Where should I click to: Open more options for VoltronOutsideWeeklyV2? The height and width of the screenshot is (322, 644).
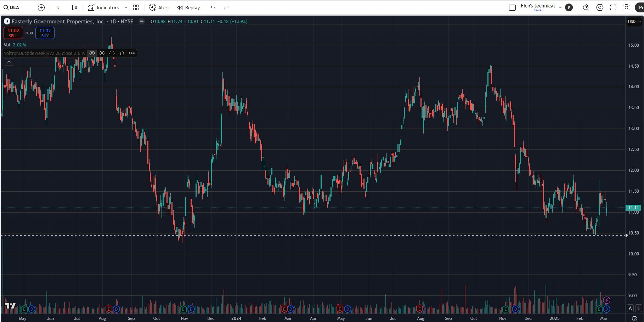pos(132,53)
